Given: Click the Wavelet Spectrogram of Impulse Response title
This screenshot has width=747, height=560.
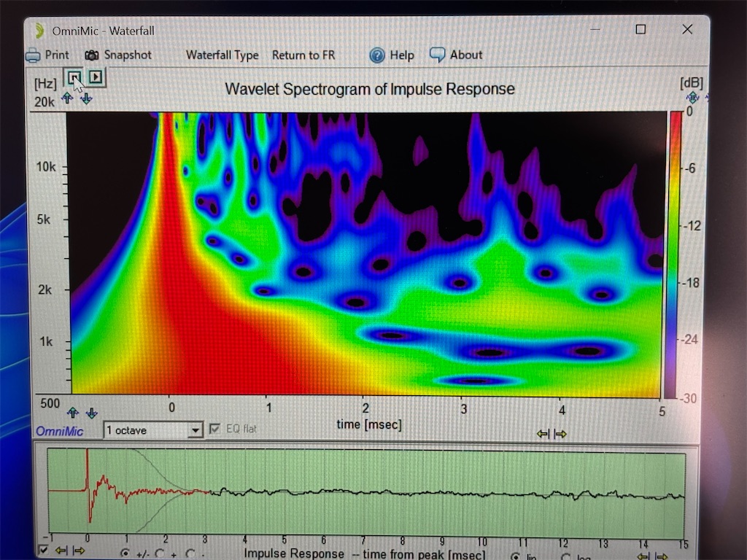Looking at the screenshot, I should pos(370,89).
